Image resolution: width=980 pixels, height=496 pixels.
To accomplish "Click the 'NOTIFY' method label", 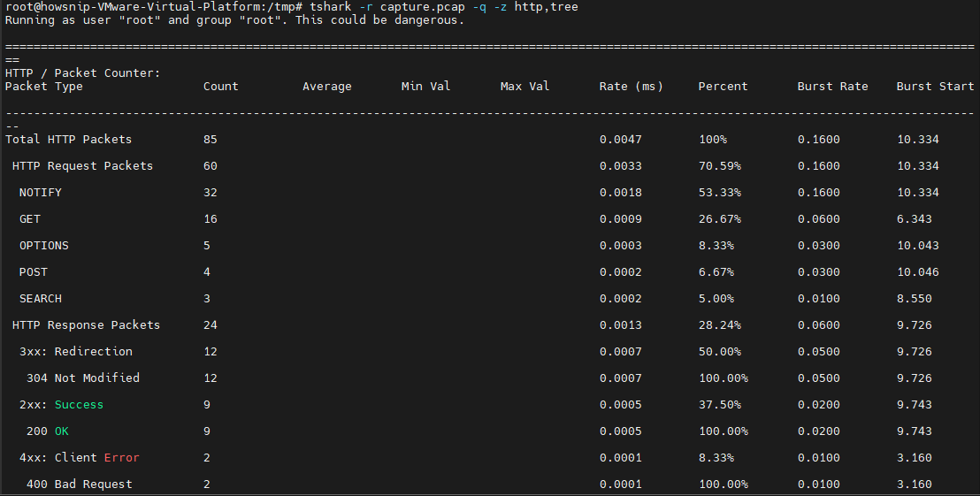I will tap(40, 193).
